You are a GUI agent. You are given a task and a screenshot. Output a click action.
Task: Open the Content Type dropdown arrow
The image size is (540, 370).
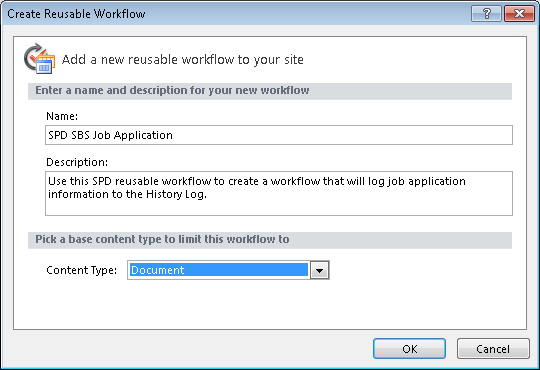click(x=319, y=270)
